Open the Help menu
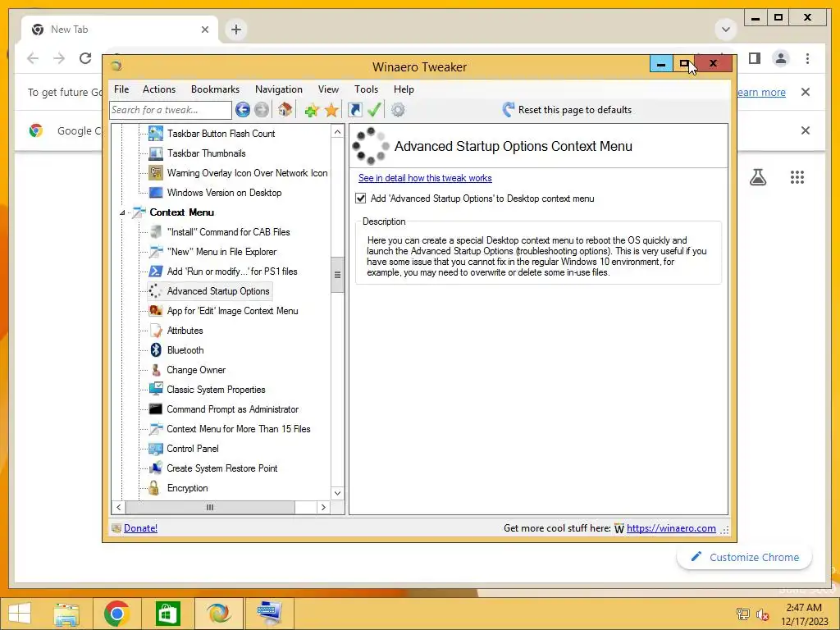 (404, 89)
